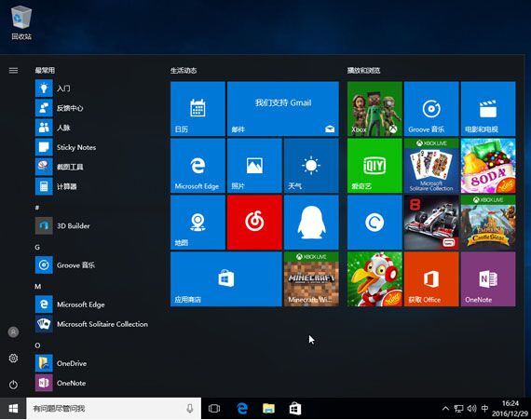Open the bird game tile with headphones

374,279
